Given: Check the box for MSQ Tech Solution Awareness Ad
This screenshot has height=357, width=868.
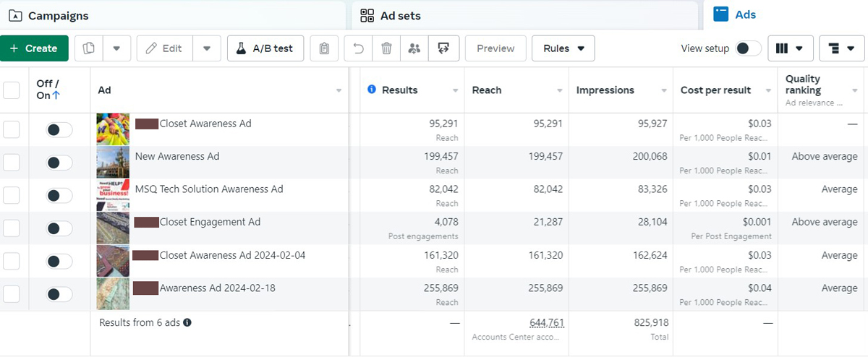Looking at the screenshot, I should 12,195.
